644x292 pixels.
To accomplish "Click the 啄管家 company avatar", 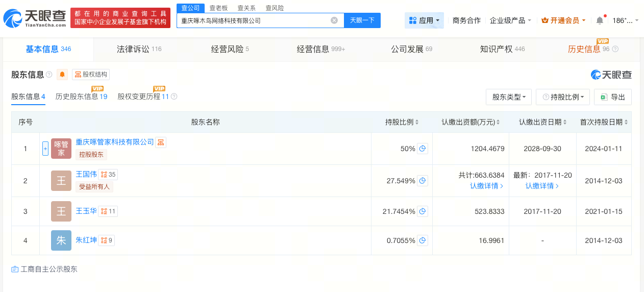I will 61,149.
